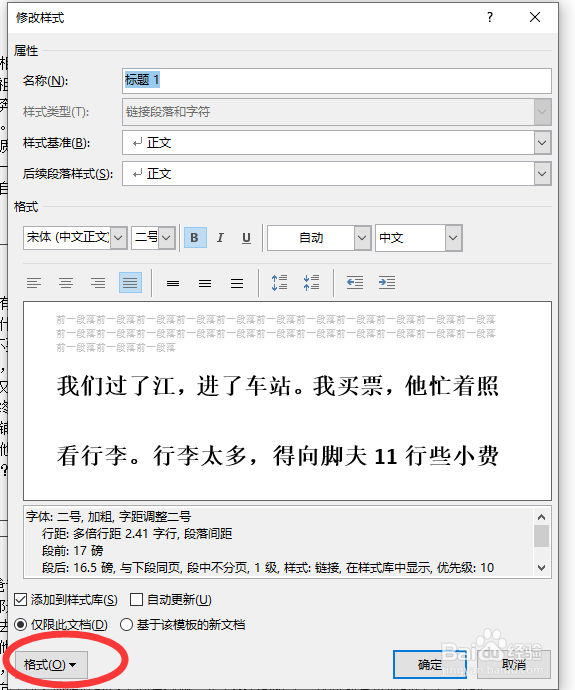This screenshot has height=690, width=575.
Task: Decrease paragraph spacing
Action: [311, 283]
